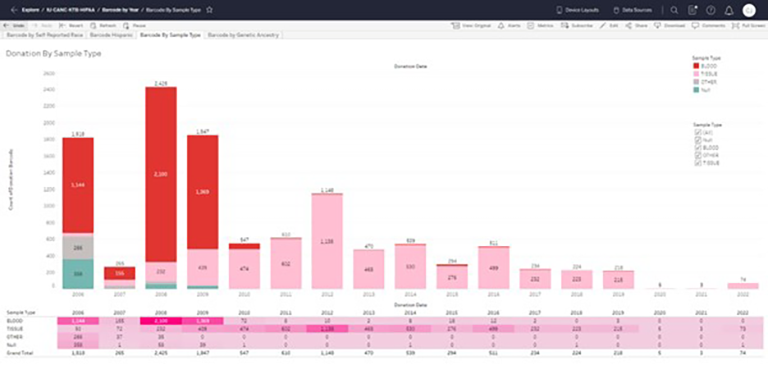Click the back arrow in the header

tap(14, 10)
